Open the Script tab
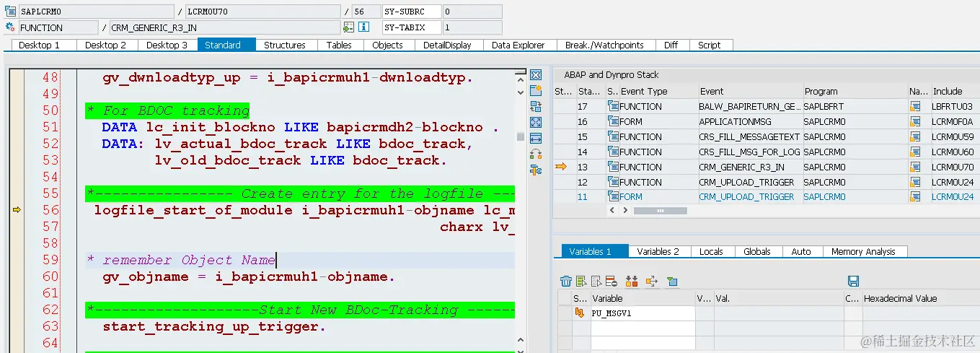The width and height of the screenshot is (980, 353). 710,45
